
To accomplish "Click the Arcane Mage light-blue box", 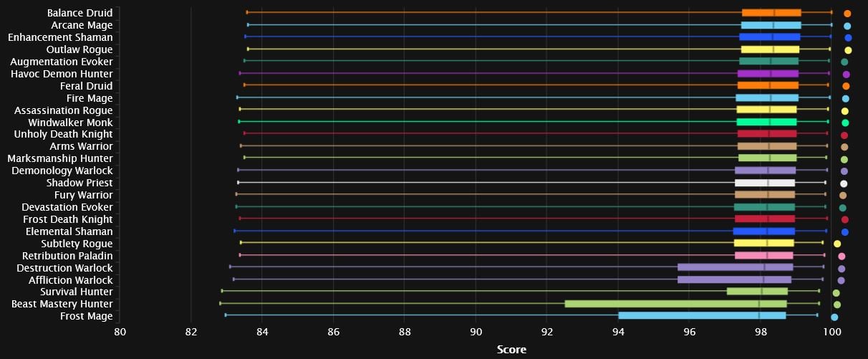I will 771,25.
